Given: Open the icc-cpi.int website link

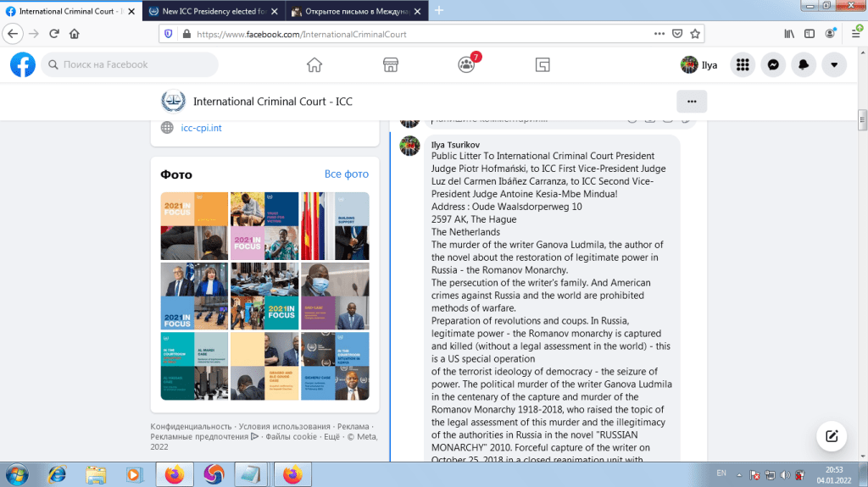Looking at the screenshot, I should click(201, 128).
